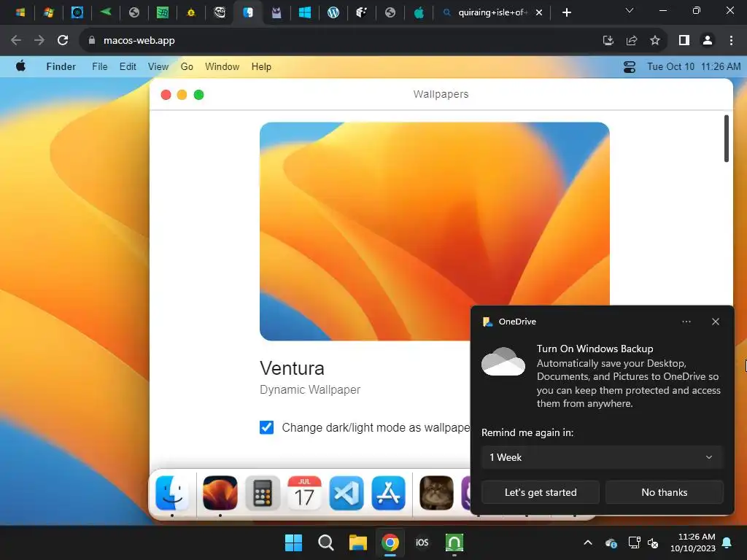Open Chrome's three-dot menu
Viewport: 747px width, 560px height.
pyautogui.click(x=731, y=41)
